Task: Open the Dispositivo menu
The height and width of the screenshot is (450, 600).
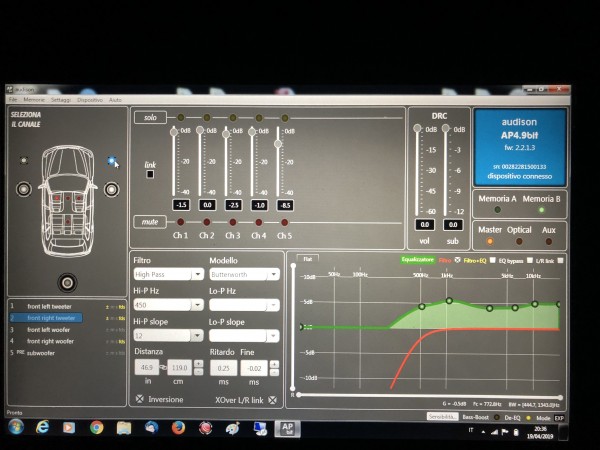Action: 90,100
